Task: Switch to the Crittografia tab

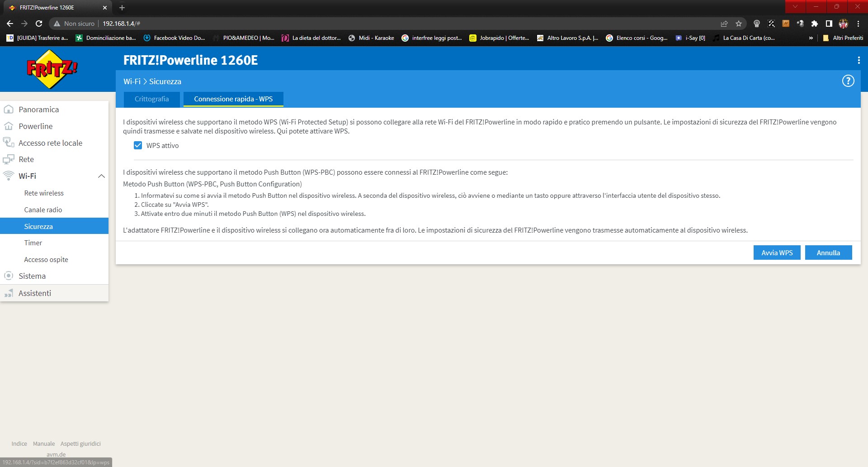Action: (x=152, y=99)
